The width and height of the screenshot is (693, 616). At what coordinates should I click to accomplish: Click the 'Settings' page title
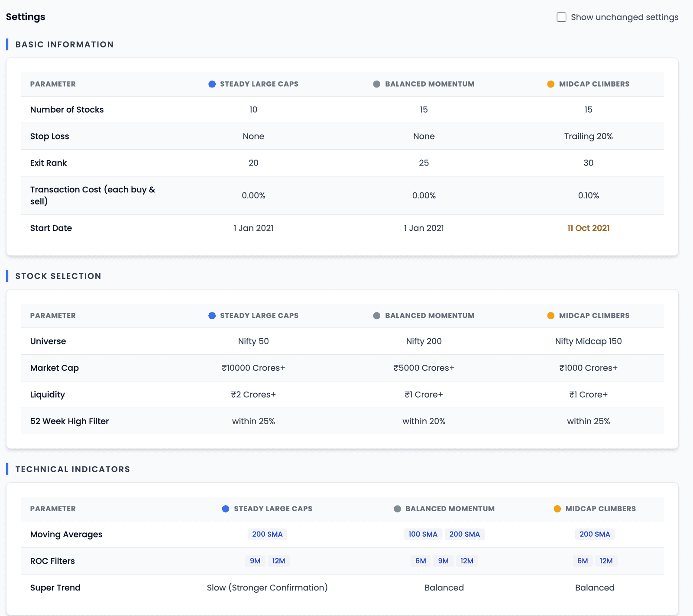coord(26,17)
